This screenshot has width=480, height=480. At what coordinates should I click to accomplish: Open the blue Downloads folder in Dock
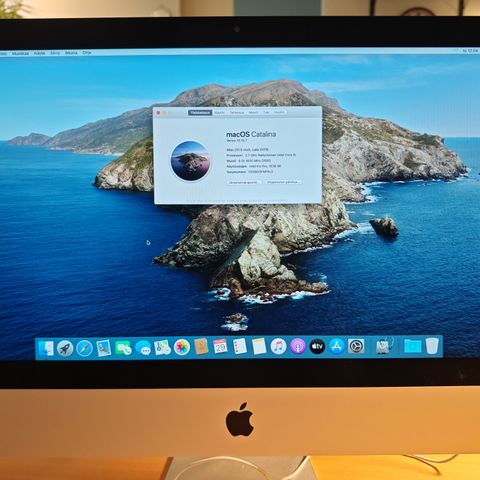click(413, 346)
